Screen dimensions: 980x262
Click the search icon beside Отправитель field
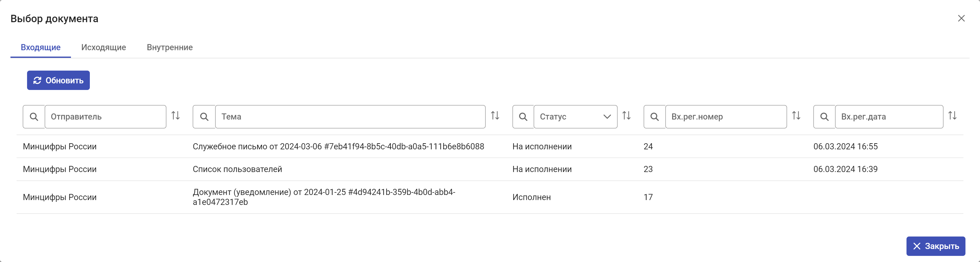[x=34, y=116]
